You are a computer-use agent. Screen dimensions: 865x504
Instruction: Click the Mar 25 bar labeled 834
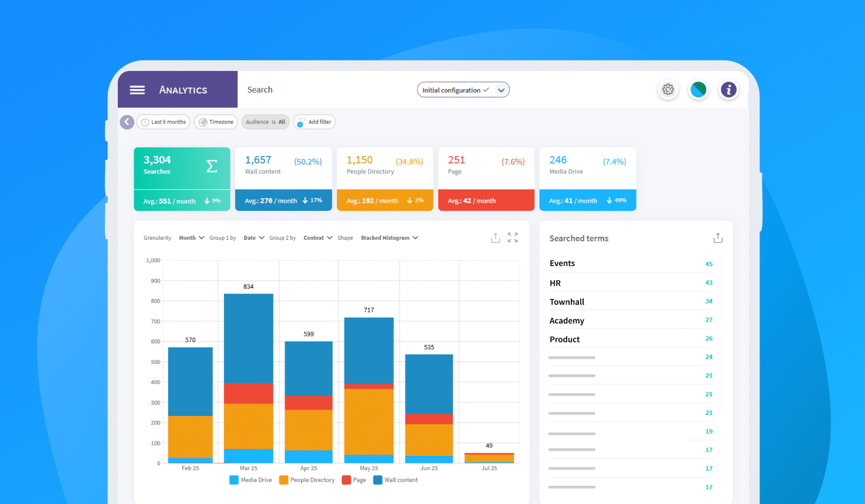coord(248,379)
